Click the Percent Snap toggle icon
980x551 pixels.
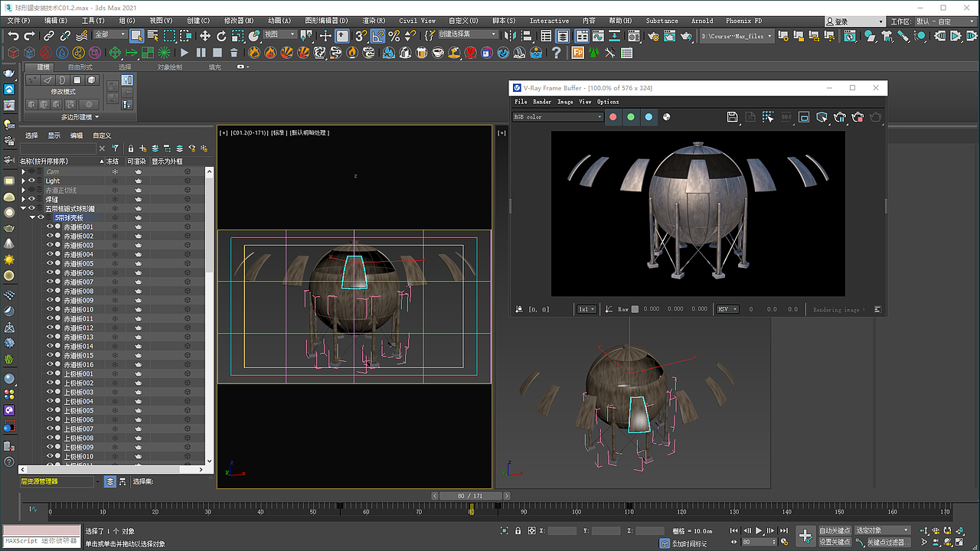tap(394, 36)
